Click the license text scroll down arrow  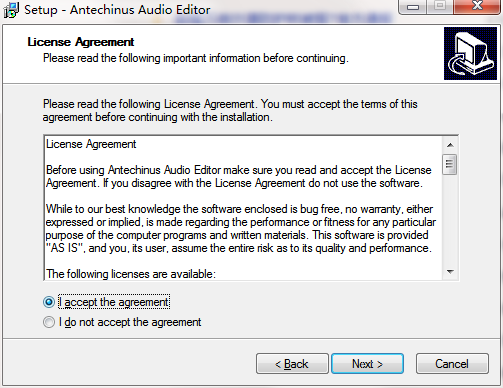click(450, 272)
